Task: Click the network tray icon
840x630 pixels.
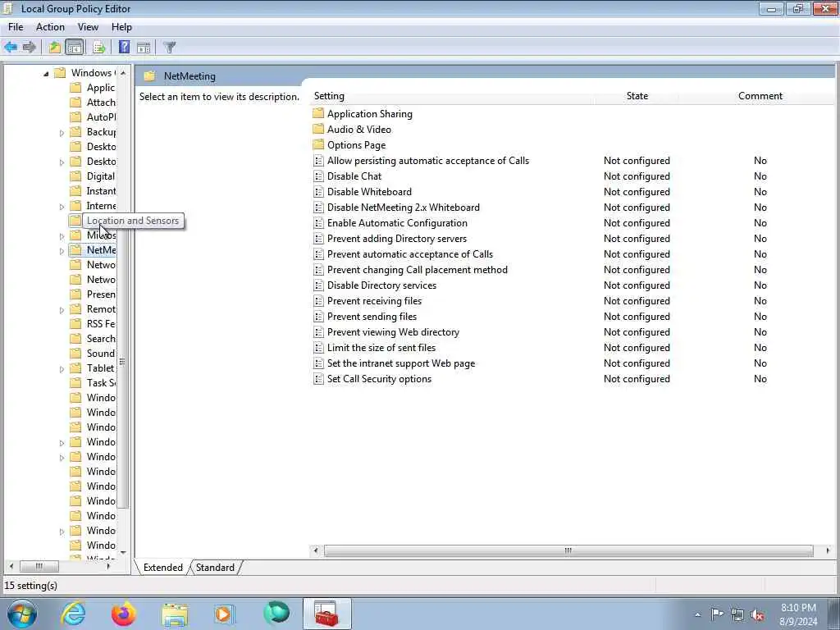Action: tap(737, 615)
